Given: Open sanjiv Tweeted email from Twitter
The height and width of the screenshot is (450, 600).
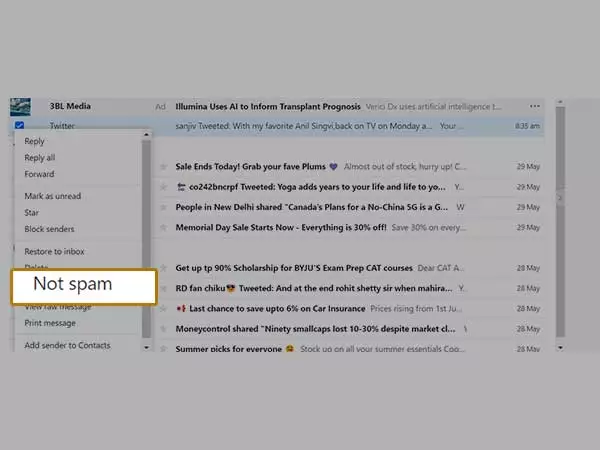Looking at the screenshot, I should pos(303,126).
